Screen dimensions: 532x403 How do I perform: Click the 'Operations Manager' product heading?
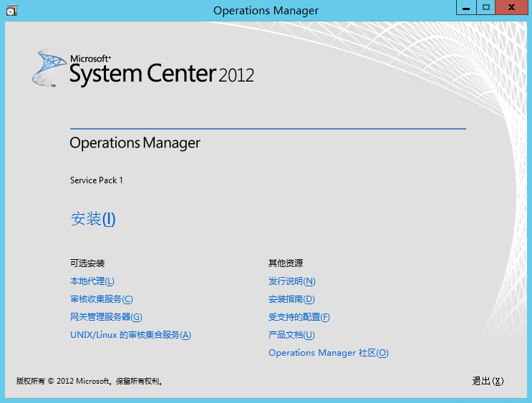135,143
